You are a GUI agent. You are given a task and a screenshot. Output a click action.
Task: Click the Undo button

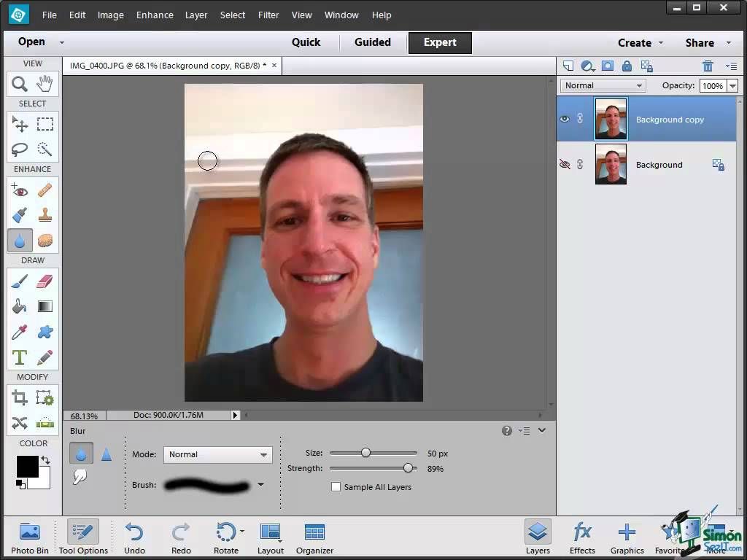(x=134, y=537)
